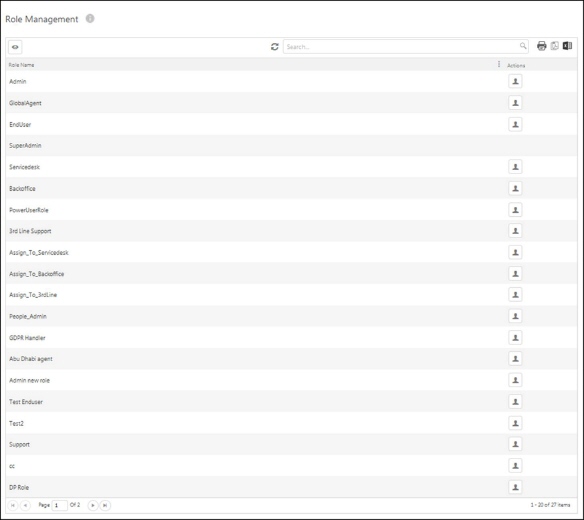Toggle the eye view button in toolbar
The height and width of the screenshot is (520, 584).
(15, 47)
